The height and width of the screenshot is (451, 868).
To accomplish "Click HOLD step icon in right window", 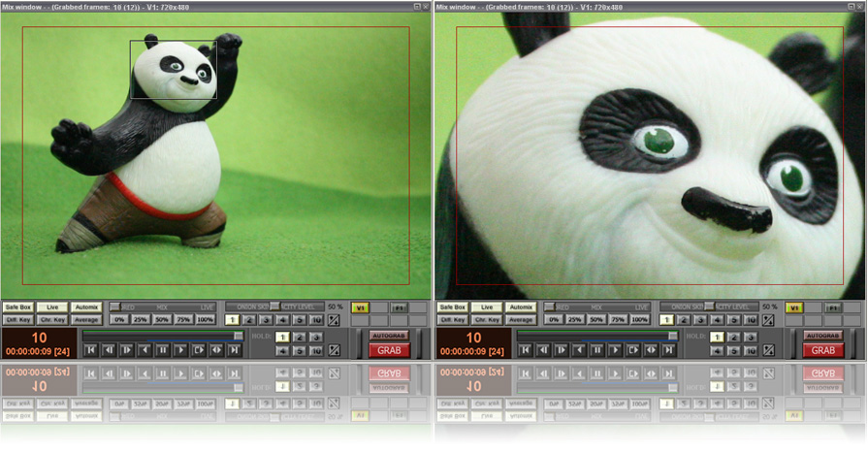I will point(768,350).
